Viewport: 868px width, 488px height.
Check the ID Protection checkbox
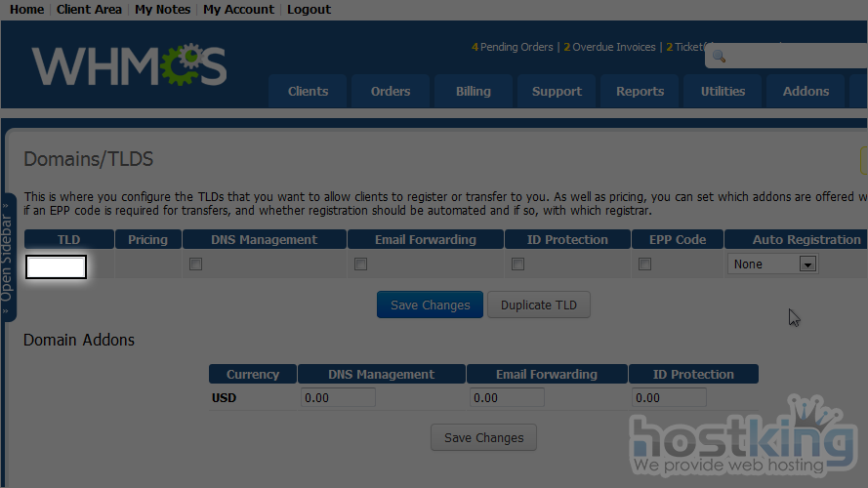coord(517,264)
